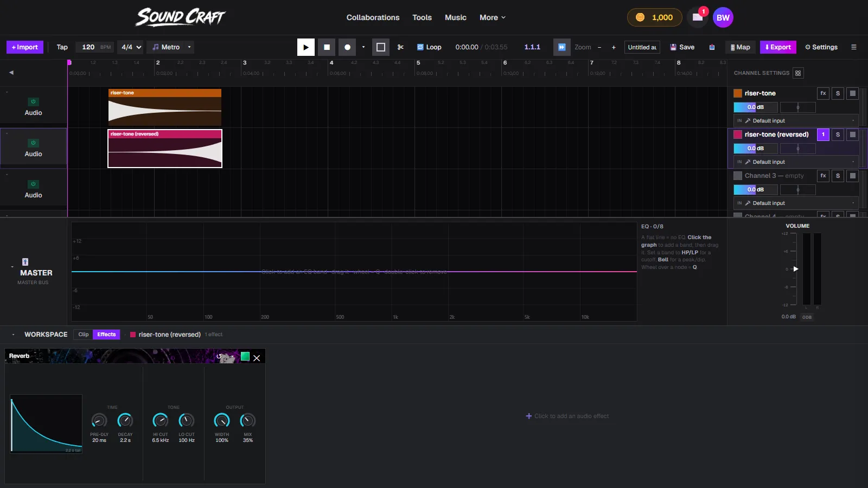868x488 pixels.
Task: Open the Reverb preset dropdown arrow
Action: [x=233, y=356]
